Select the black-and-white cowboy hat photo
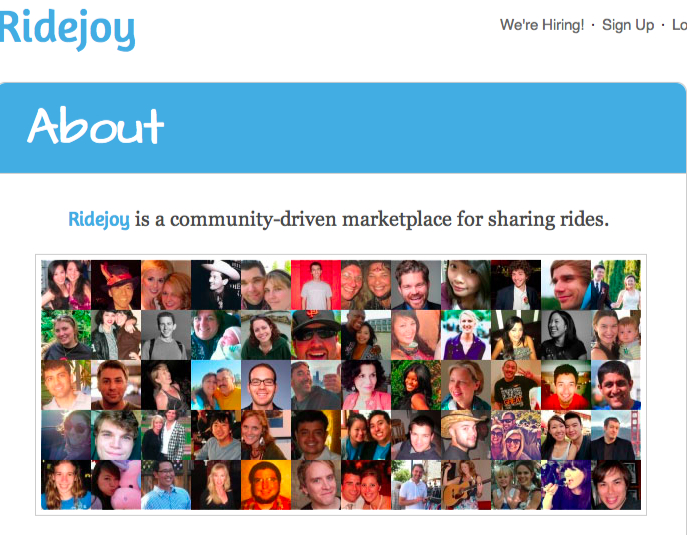This screenshot has height=535, width=687. (x=216, y=285)
